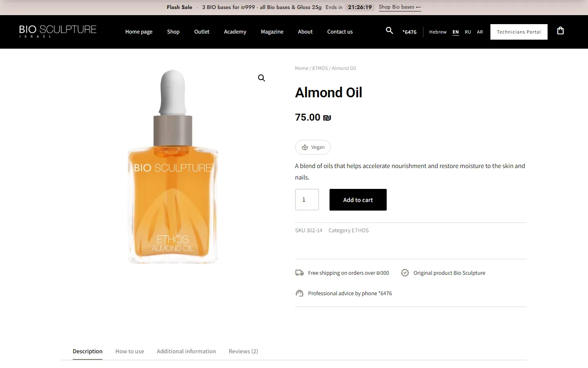Open the search magnifier in header
The image size is (588, 368).
pos(389,31)
